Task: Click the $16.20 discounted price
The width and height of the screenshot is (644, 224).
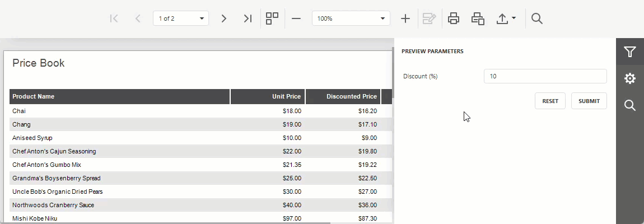Action: [367, 111]
